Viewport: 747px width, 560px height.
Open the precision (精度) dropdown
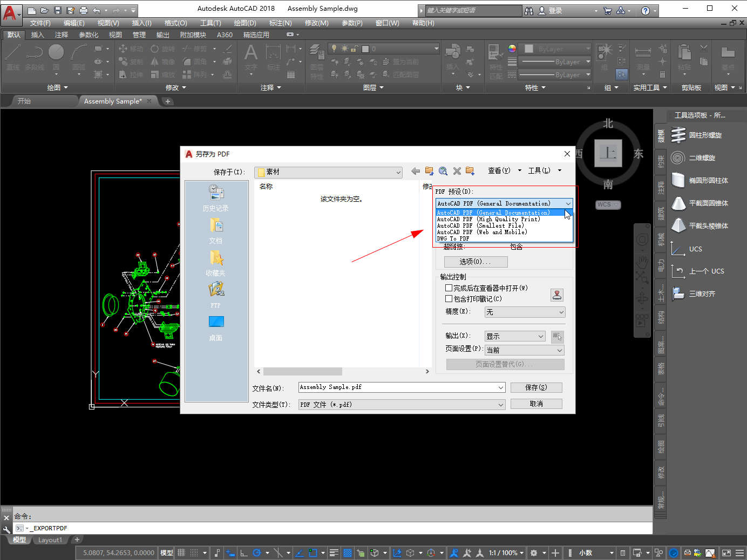tap(525, 312)
